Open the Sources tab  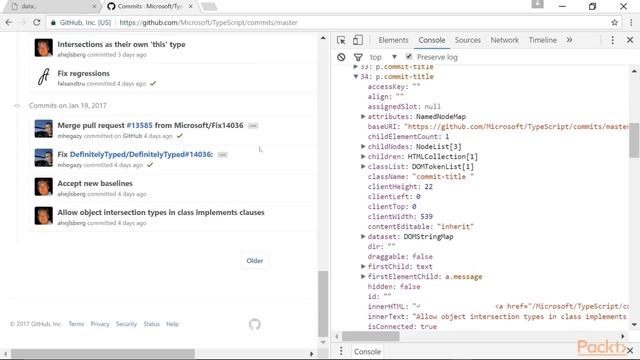(x=468, y=40)
